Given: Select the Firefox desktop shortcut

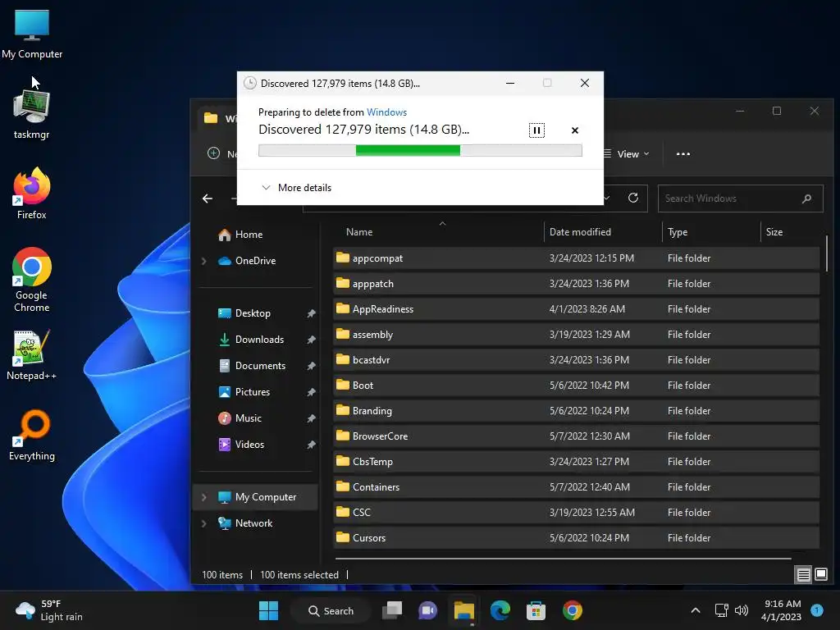Looking at the screenshot, I should (32, 194).
